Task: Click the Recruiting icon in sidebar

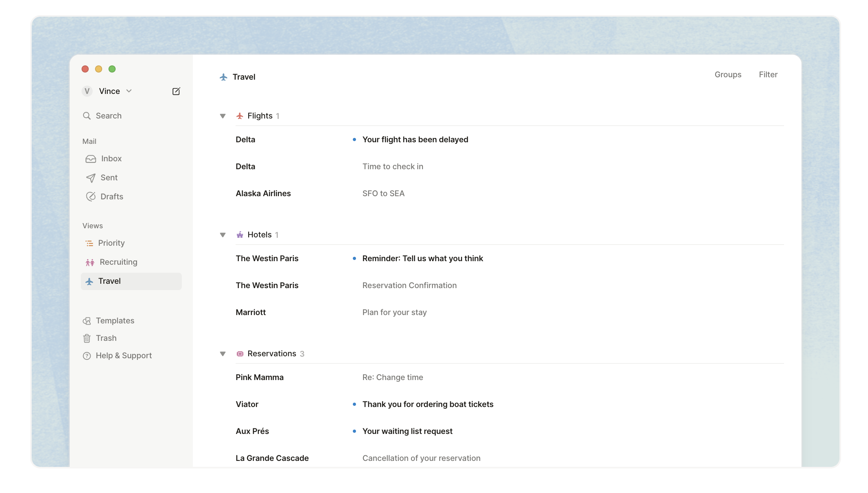Action: tap(90, 262)
